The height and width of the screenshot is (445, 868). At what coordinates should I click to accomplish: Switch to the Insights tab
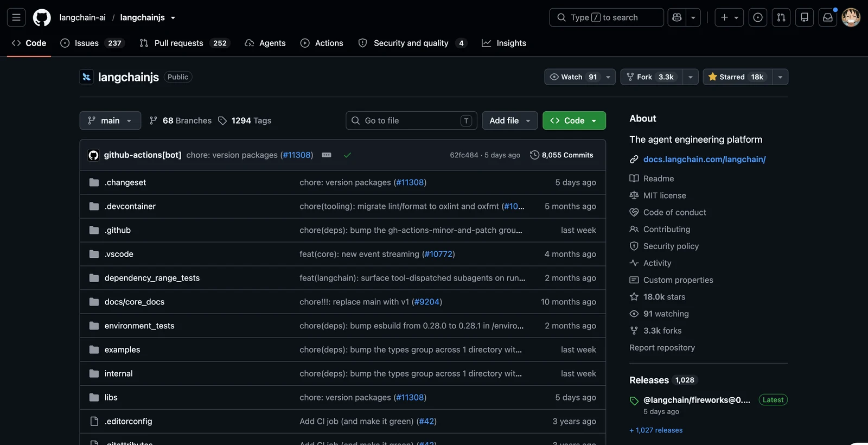click(504, 43)
